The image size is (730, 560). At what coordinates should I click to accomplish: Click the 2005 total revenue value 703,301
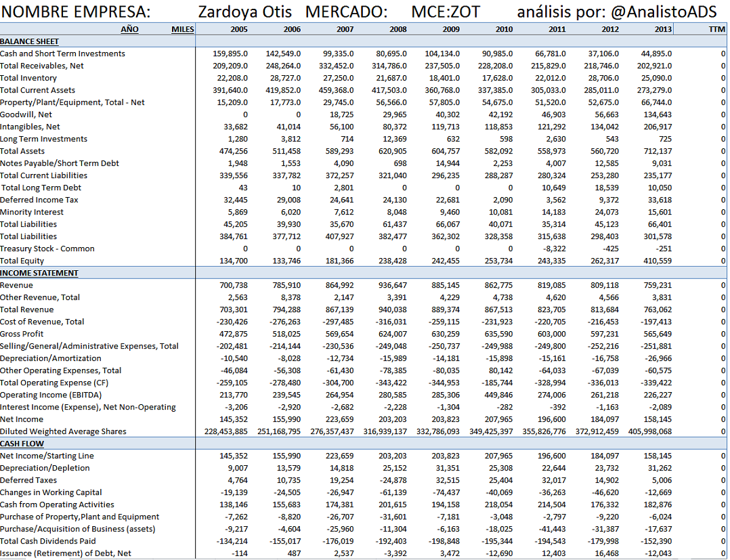coord(234,309)
